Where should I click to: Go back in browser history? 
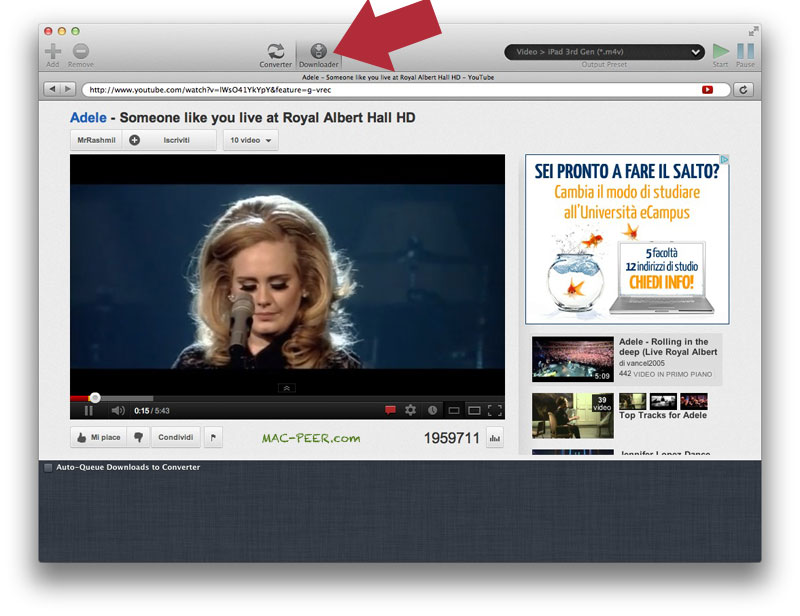tap(52, 89)
